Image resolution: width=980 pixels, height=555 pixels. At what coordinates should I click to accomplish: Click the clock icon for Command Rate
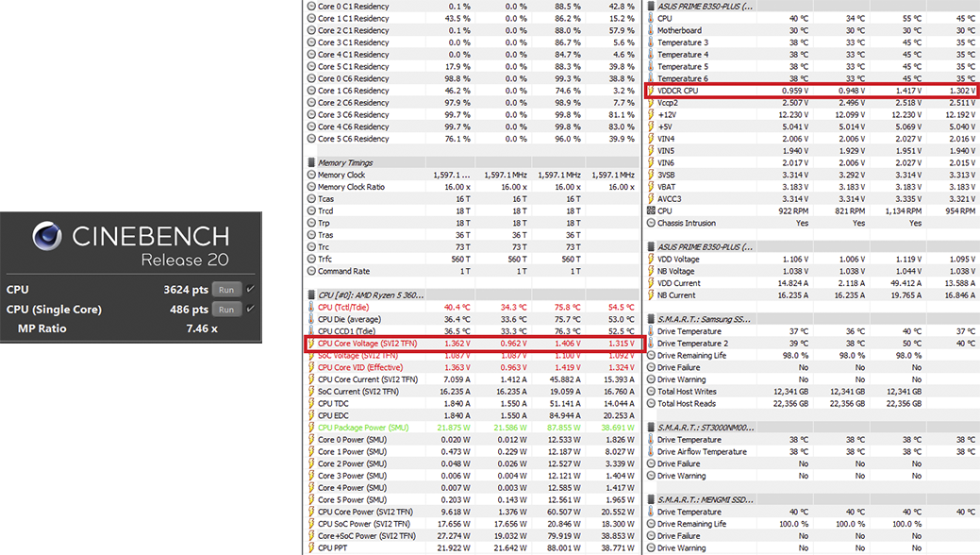pos(311,271)
